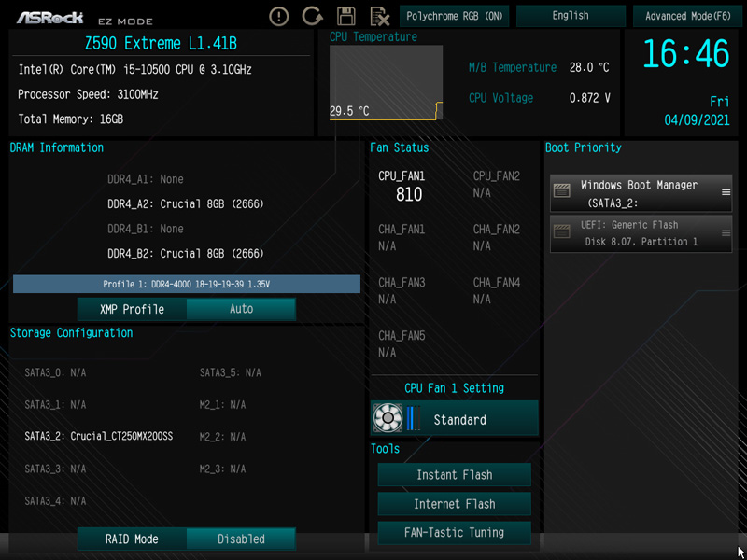Switch to Advanced Mode (F6)

(x=688, y=16)
